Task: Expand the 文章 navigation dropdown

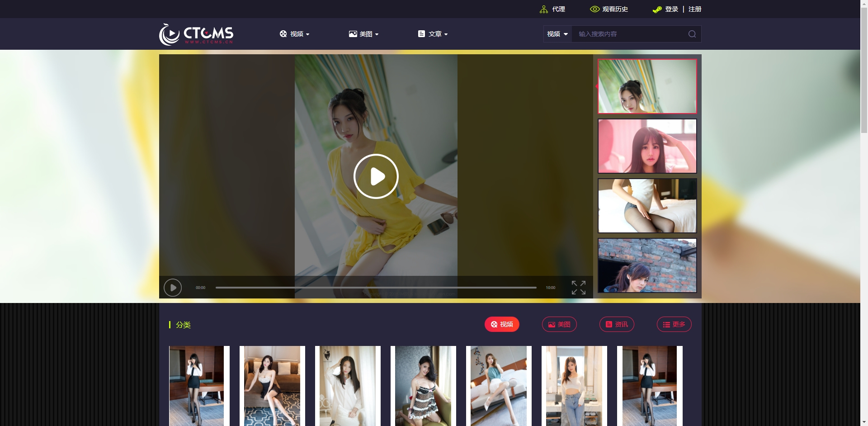Action: (433, 34)
